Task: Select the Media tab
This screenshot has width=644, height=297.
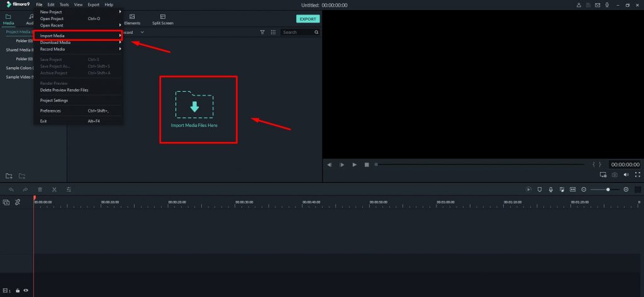Action: tap(8, 19)
